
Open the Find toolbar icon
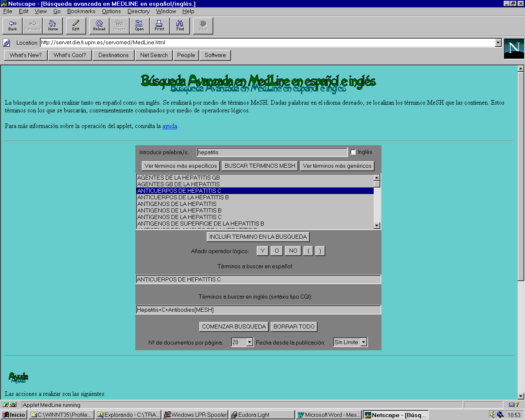180,26
